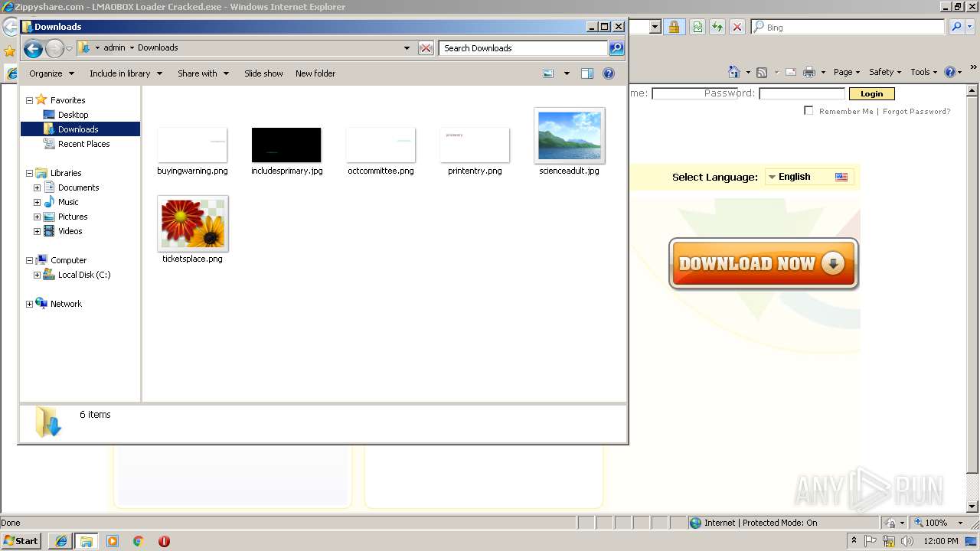
Task: Open Recent Places in Favorites
Action: click(83, 144)
